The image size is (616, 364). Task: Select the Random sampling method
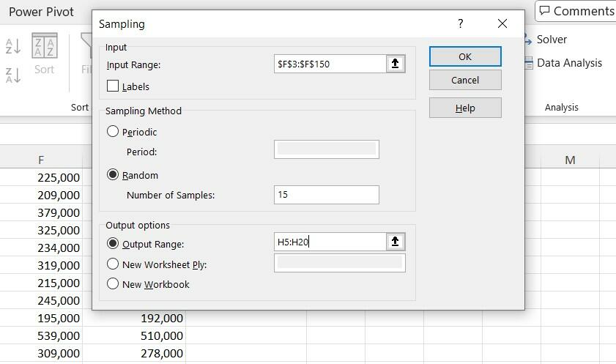113,175
